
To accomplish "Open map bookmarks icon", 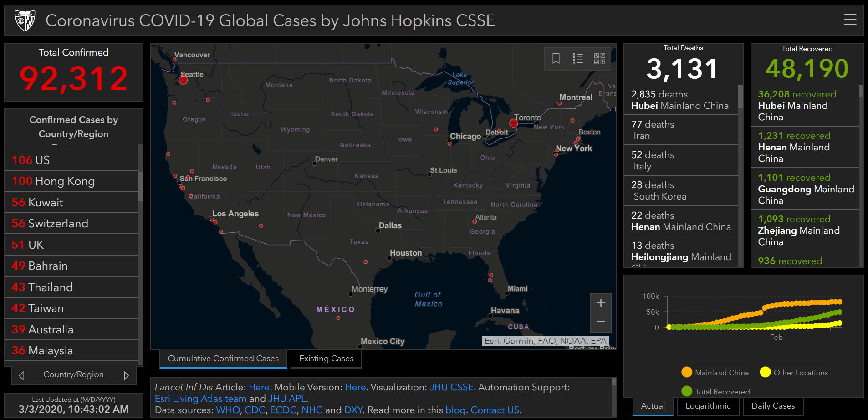I will point(556,58).
